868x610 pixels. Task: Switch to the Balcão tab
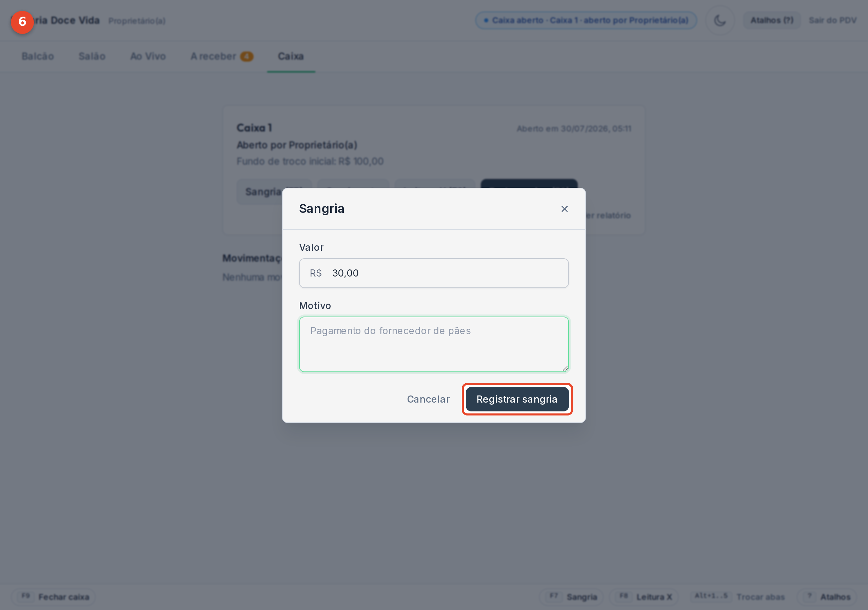point(38,56)
